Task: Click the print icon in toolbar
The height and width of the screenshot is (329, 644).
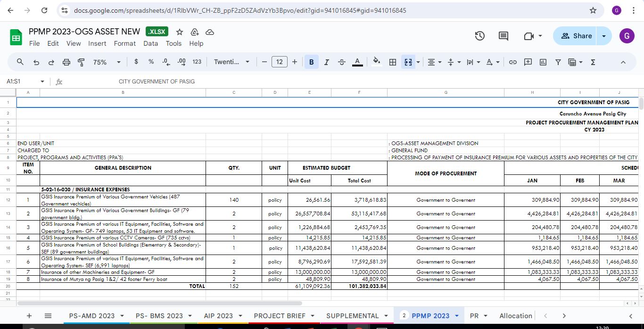Action: [66, 62]
